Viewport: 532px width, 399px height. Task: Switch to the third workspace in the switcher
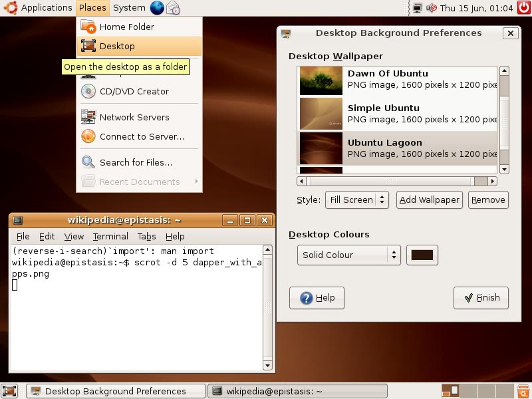coord(487,391)
